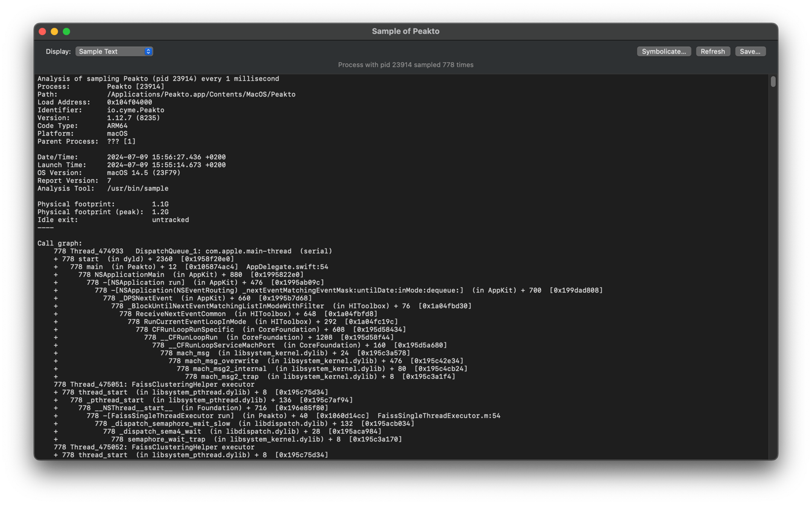Click the Thread_475052 FaissClusteringHelper executor line
This screenshot has width=812, height=505.
click(x=154, y=447)
